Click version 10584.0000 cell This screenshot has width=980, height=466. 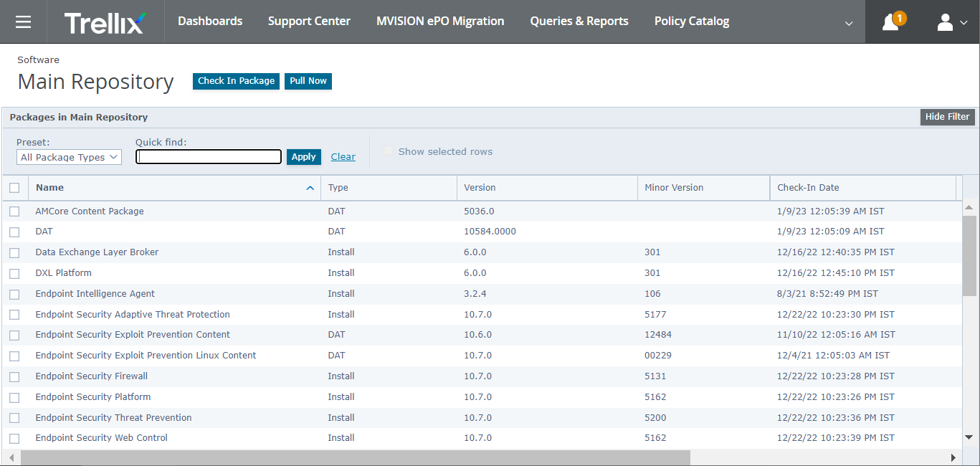pos(490,232)
